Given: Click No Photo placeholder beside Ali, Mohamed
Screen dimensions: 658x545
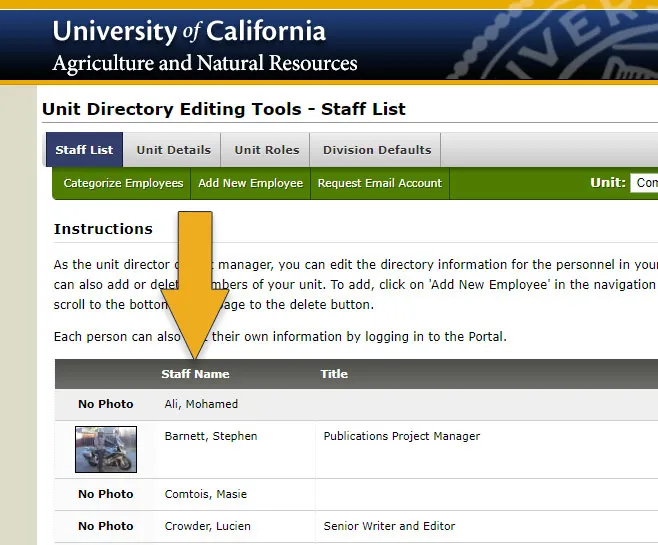Looking at the screenshot, I should 106,404.
